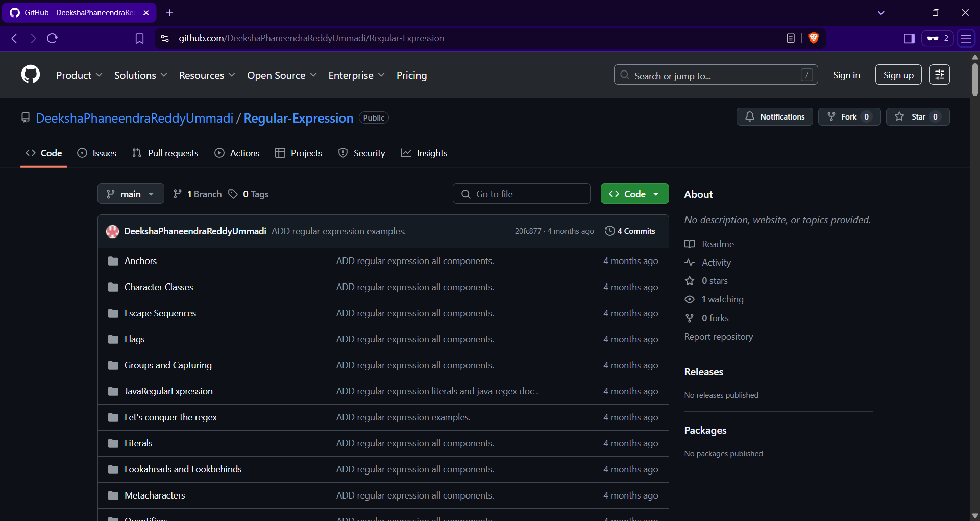Expand the Open Source menu
Screen dimensions: 980x521
(282, 75)
